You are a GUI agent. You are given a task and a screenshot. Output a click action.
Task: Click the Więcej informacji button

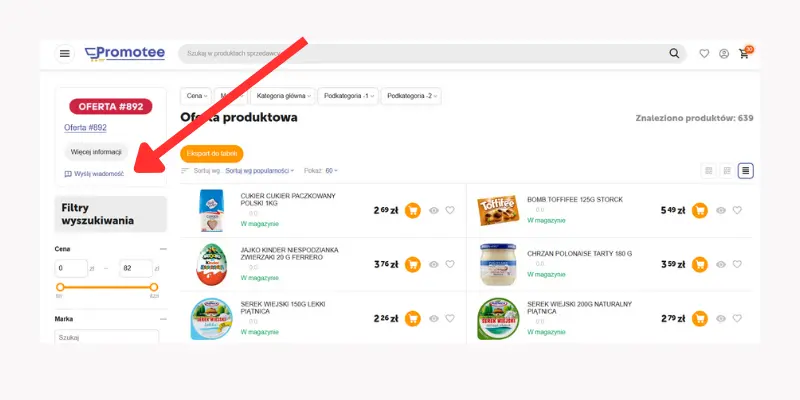96,152
